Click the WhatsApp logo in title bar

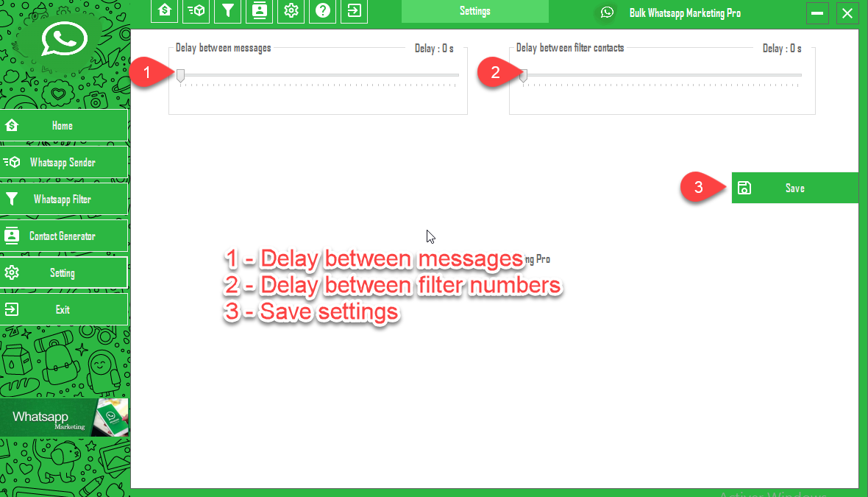(607, 13)
